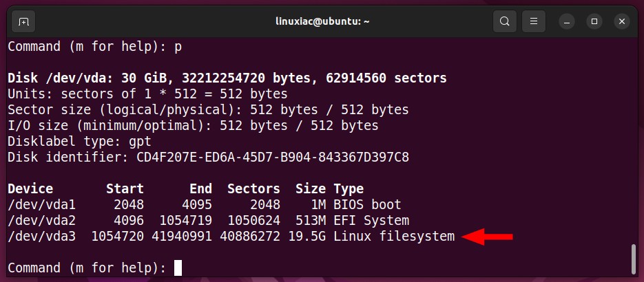644x282 pixels.
Task: Click the Size column header
Action: pyautogui.click(x=311, y=188)
